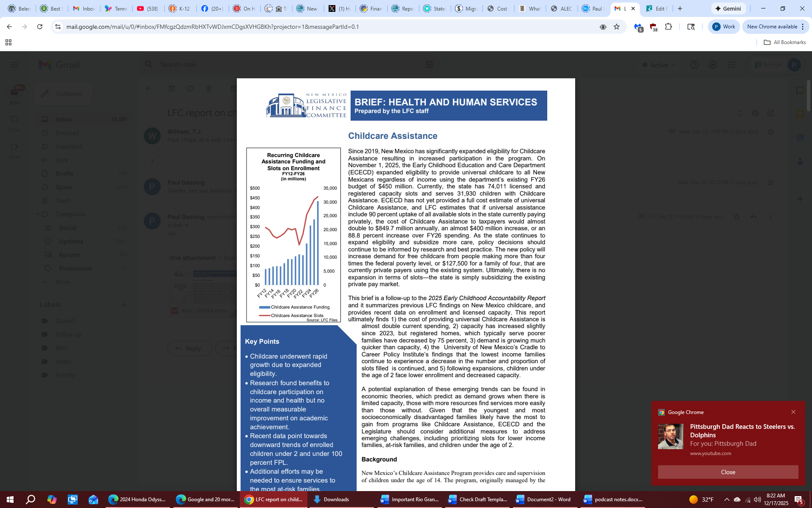Viewport: 812px width, 508px height.
Task: Open the Google apps grid in Gmail
Action: [731, 65]
